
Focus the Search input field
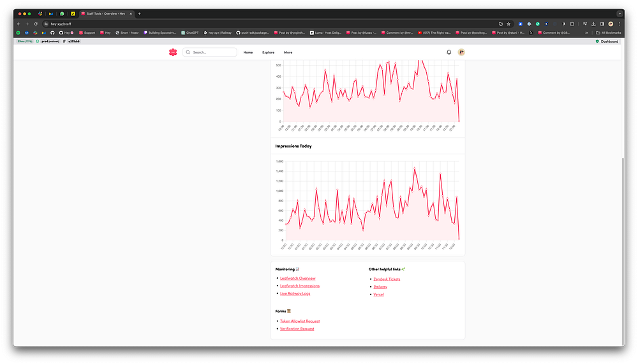[210, 52]
